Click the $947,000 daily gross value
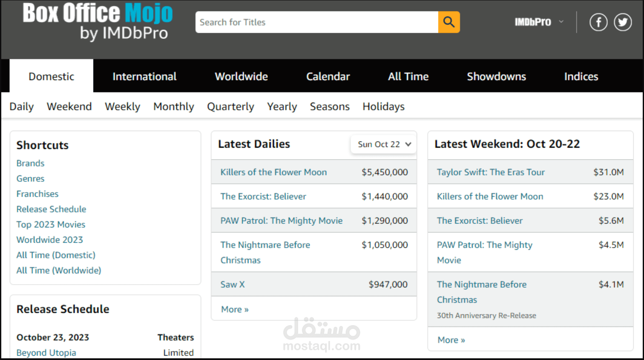This screenshot has width=644, height=360. tap(388, 285)
